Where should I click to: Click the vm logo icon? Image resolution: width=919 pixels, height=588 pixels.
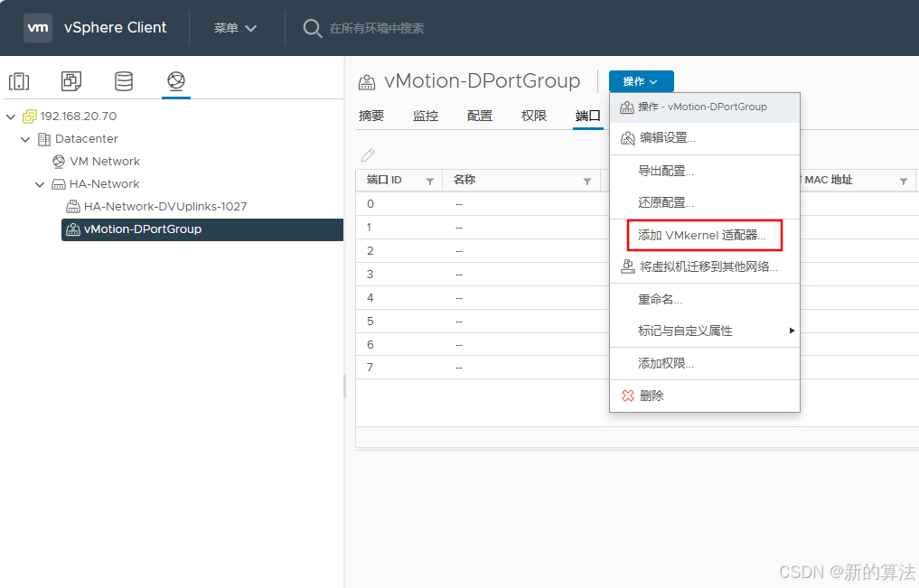click(38, 27)
